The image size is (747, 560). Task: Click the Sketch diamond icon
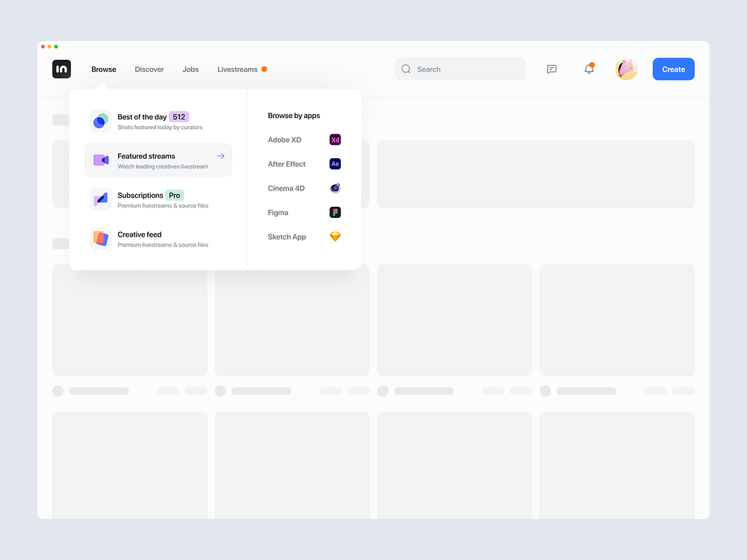click(x=335, y=236)
